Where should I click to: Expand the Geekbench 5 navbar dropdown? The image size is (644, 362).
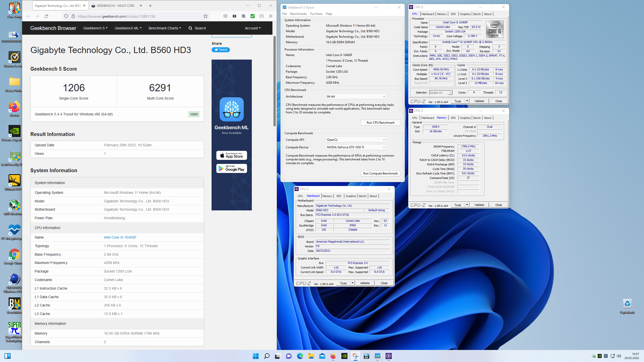pyautogui.click(x=95, y=28)
